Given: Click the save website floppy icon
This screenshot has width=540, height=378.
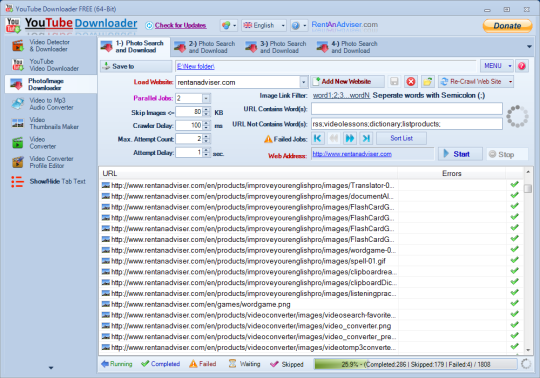Looking at the screenshot, I should coord(394,82).
